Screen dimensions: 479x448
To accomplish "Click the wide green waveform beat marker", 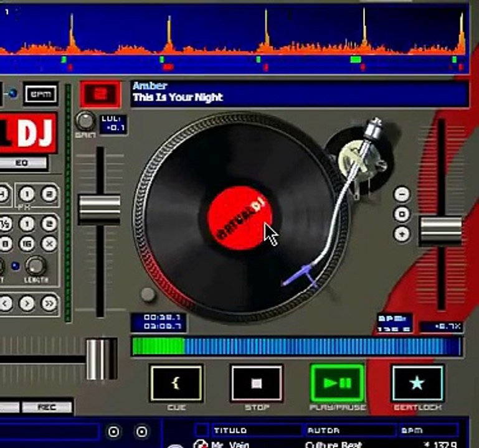I will tap(356, 60).
